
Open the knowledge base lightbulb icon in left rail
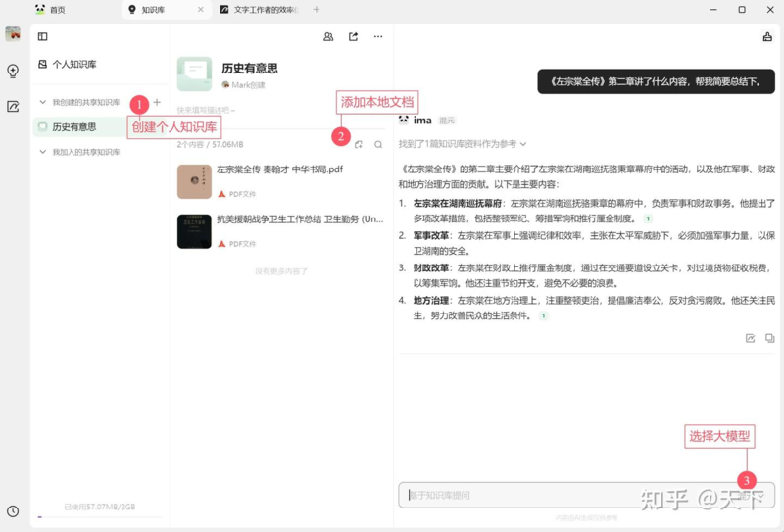[x=13, y=71]
